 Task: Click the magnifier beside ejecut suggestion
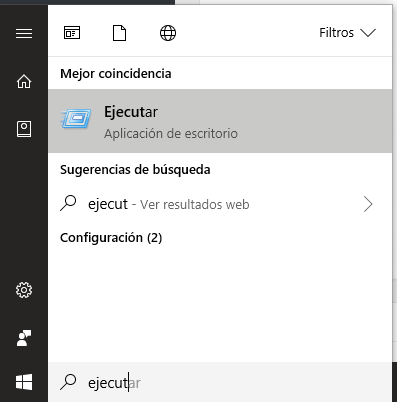point(68,203)
